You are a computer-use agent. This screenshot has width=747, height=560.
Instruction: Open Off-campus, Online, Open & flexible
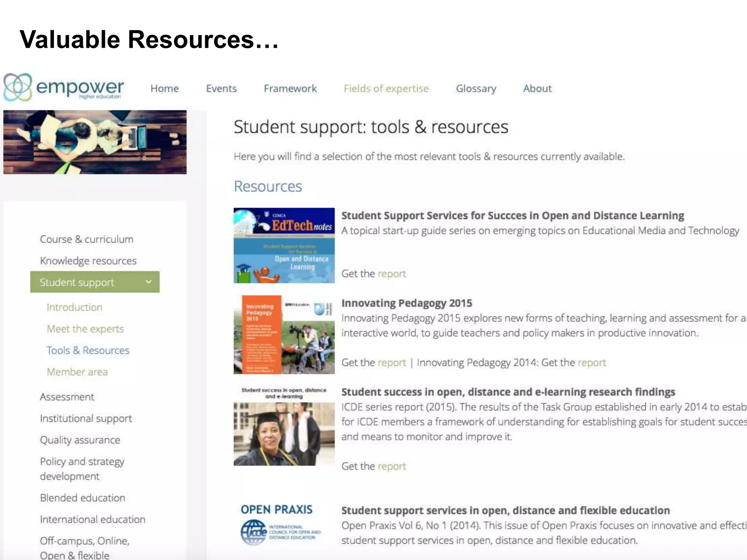(85, 548)
